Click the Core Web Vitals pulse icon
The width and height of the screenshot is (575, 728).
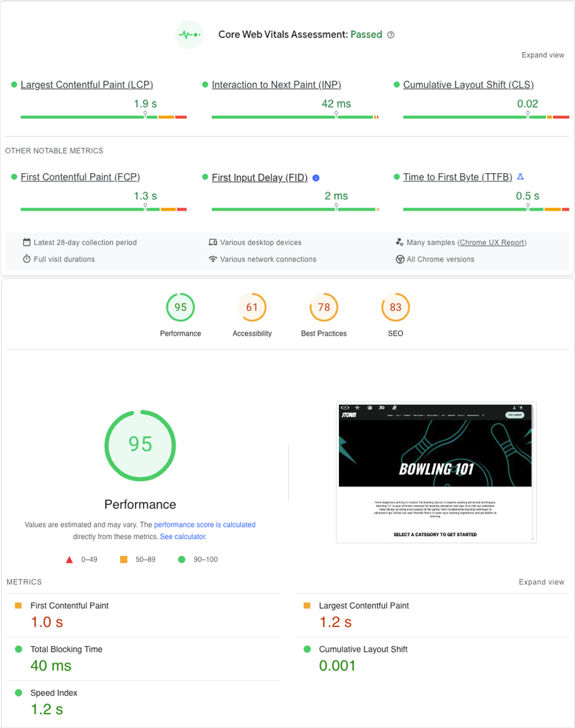point(189,35)
